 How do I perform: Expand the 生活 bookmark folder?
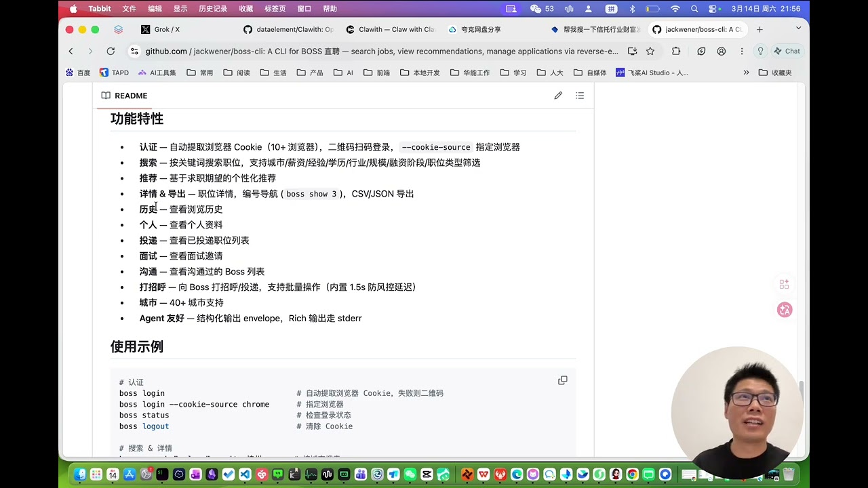273,73
